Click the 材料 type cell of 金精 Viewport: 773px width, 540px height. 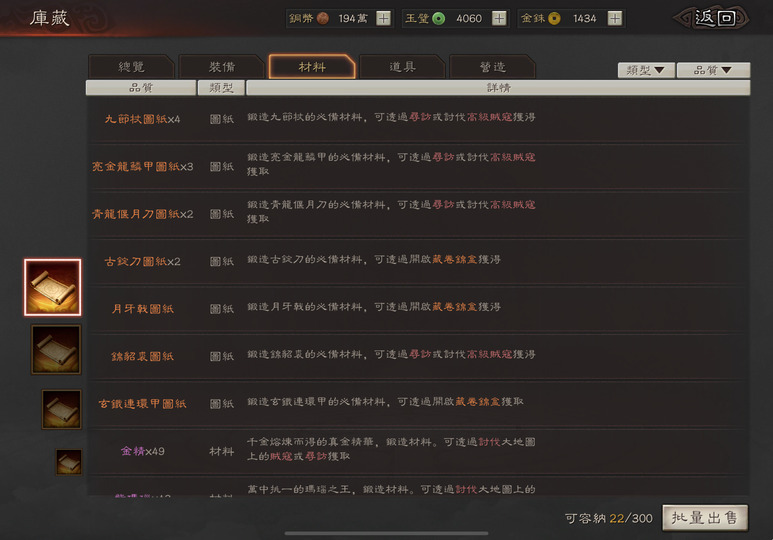click(221, 451)
